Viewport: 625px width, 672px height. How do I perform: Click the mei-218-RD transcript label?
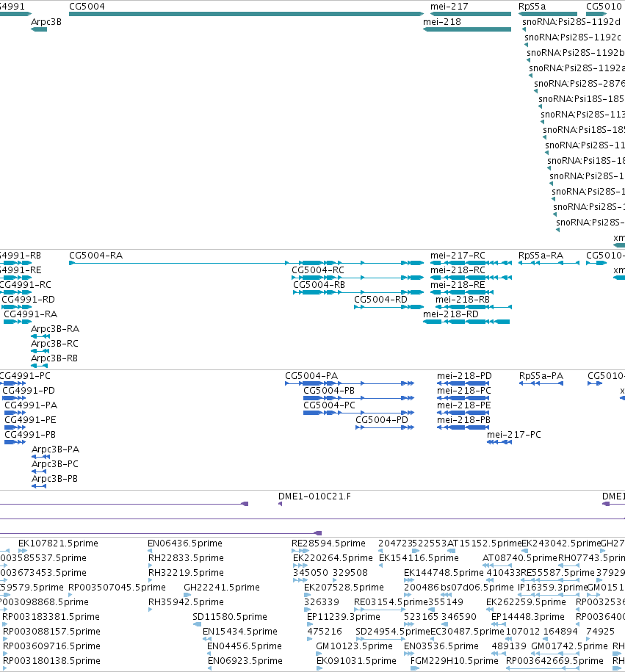[x=450, y=314]
